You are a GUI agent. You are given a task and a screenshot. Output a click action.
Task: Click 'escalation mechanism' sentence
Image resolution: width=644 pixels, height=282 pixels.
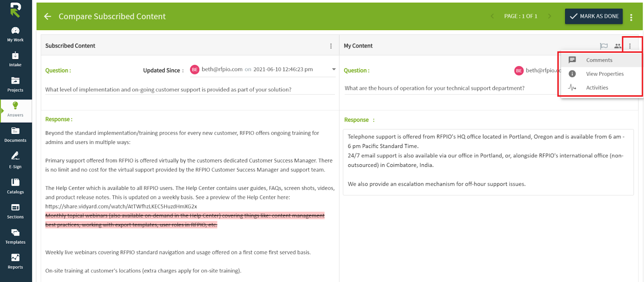(437, 184)
